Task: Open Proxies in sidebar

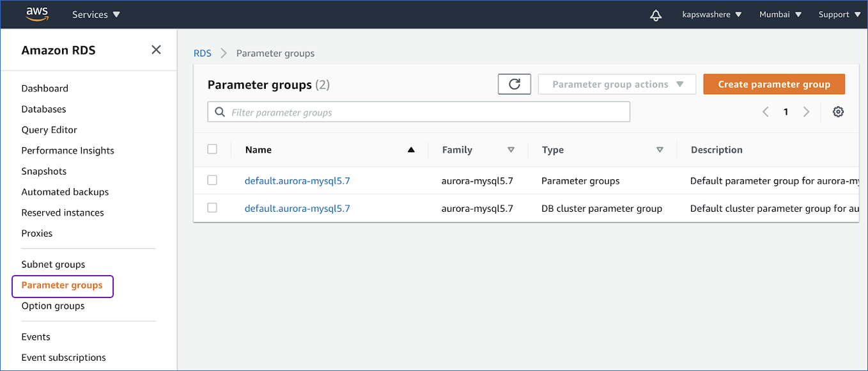Action: 37,233
